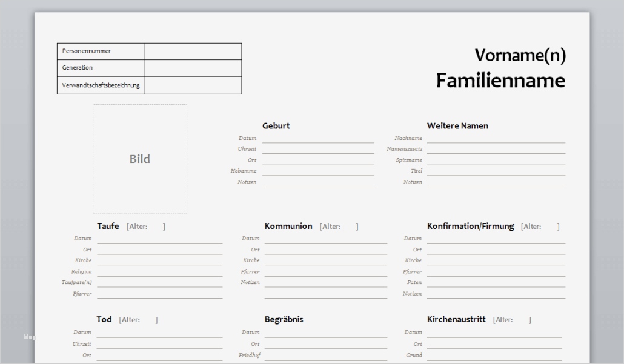Image resolution: width=624 pixels, height=364 pixels.
Task: Click the empty cell beside Personennummer
Action: click(193, 51)
